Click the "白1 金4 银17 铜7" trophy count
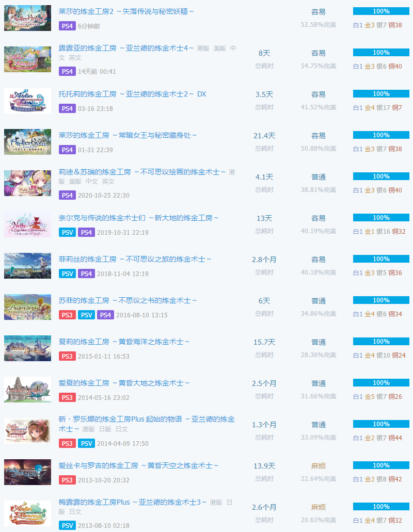 pyautogui.click(x=377, y=107)
